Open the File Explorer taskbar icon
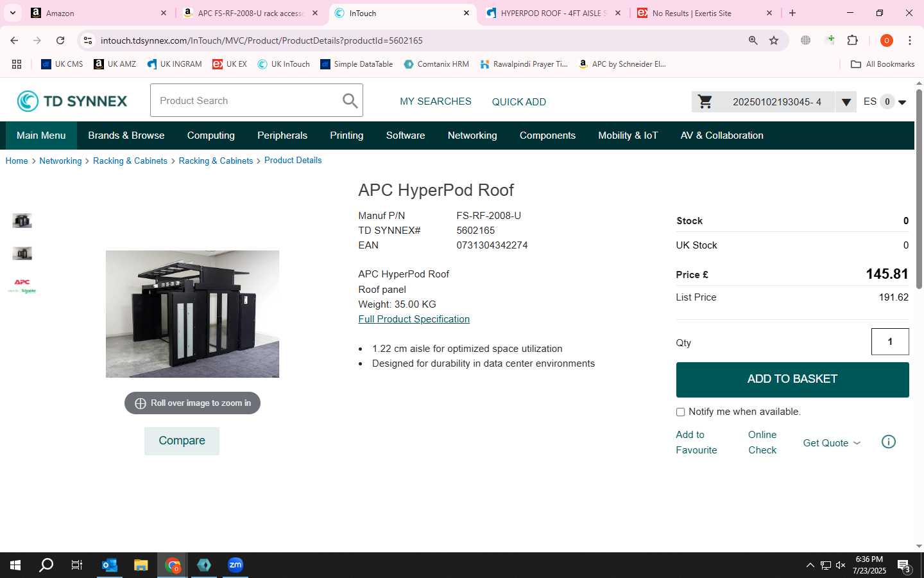Image resolution: width=924 pixels, height=578 pixels. 141,565
